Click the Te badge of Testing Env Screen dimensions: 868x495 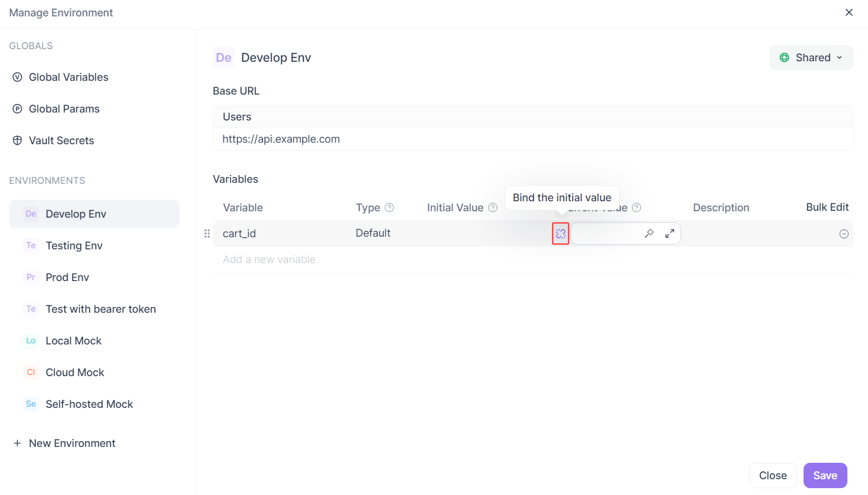pyautogui.click(x=31, y=246)
